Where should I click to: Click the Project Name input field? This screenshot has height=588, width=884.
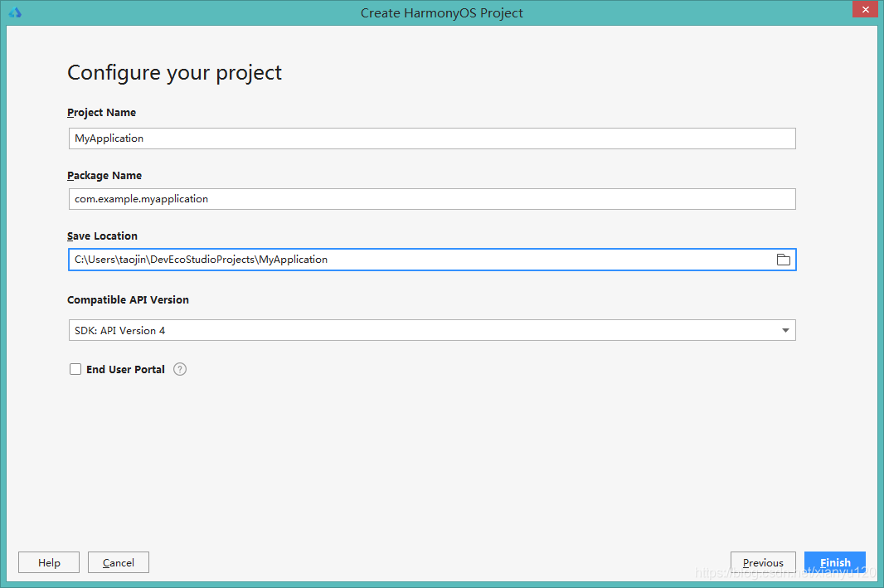coord(432,138)
